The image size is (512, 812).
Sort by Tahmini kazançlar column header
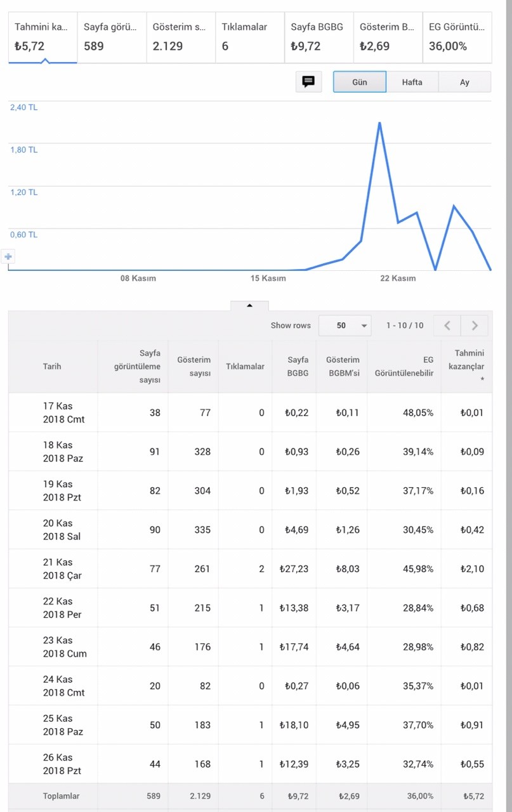coord(466,366)
